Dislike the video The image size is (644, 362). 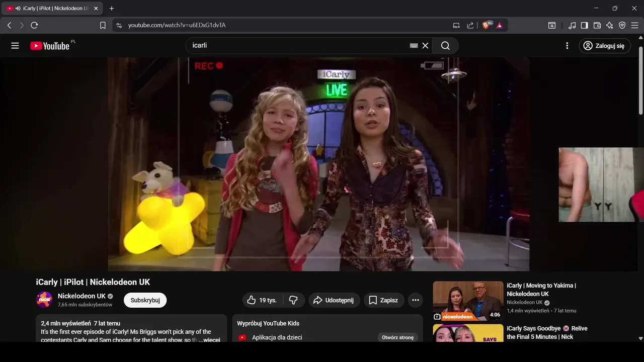[294, 300]
